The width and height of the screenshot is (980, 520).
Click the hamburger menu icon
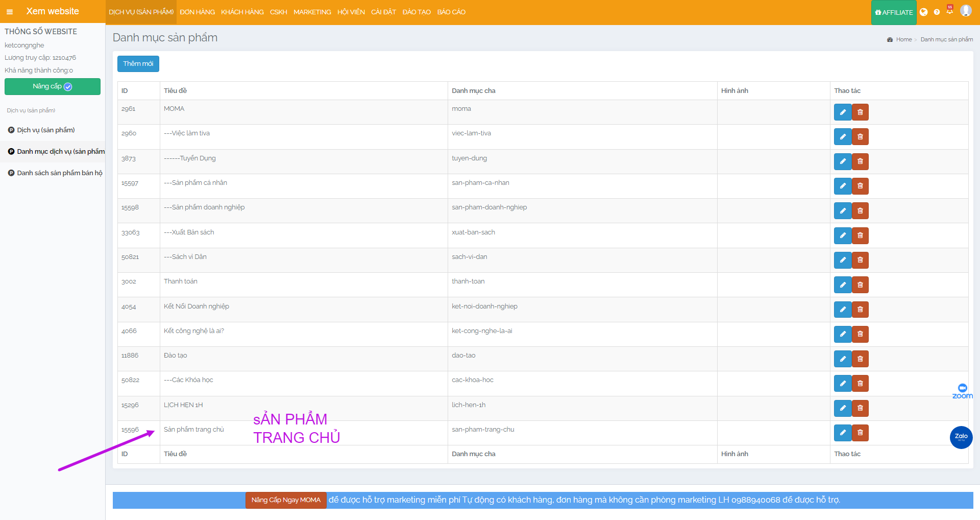click(x=10, y=12)
